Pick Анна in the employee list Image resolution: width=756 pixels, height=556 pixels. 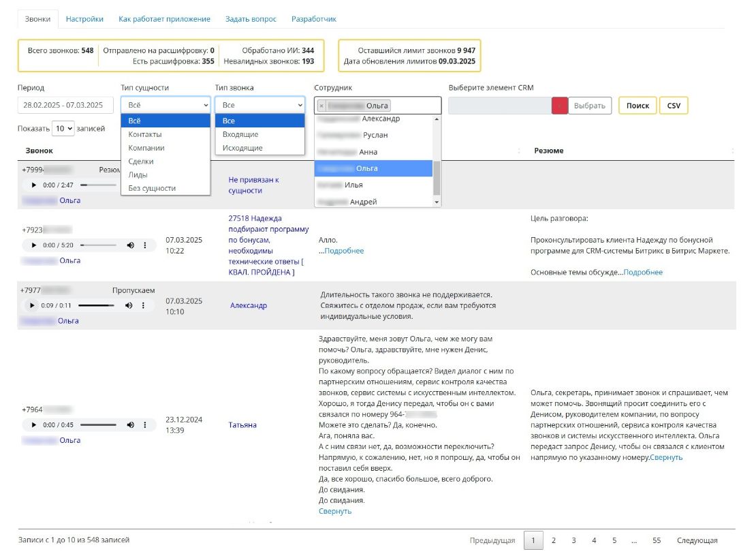[374, 152]
